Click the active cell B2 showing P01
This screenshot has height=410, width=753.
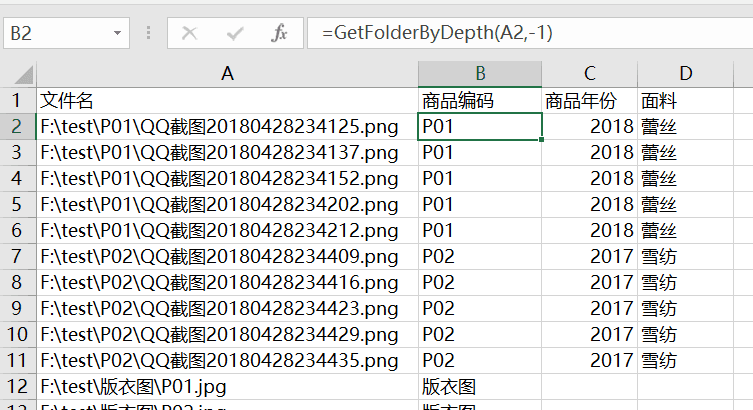480,127
